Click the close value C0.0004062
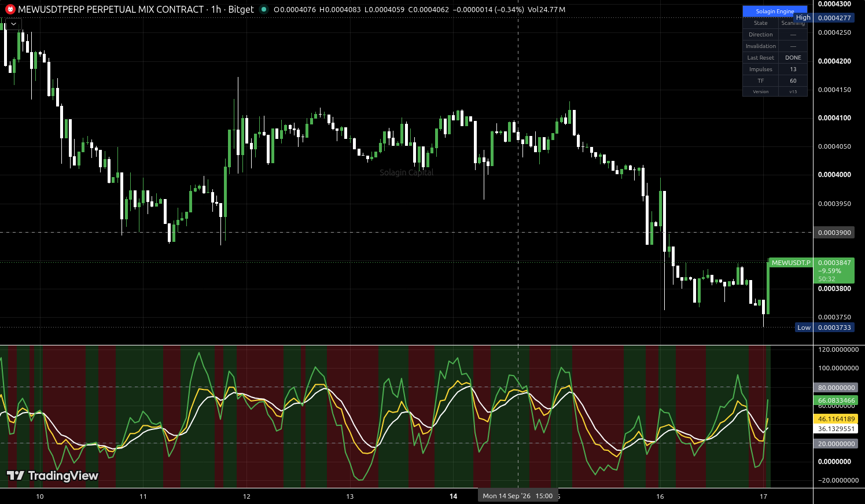865x504 pixels. point(428,10)
